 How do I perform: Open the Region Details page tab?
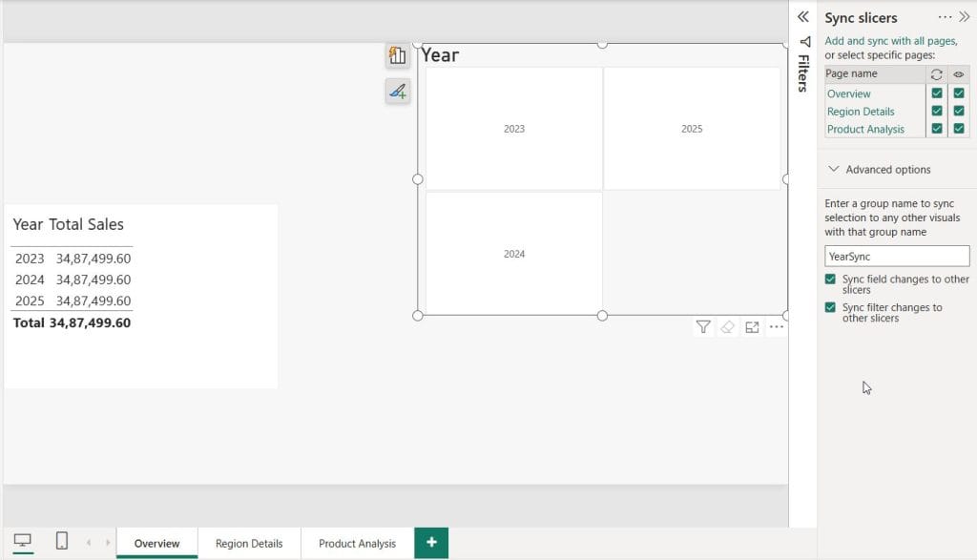(x=249, y=543)
